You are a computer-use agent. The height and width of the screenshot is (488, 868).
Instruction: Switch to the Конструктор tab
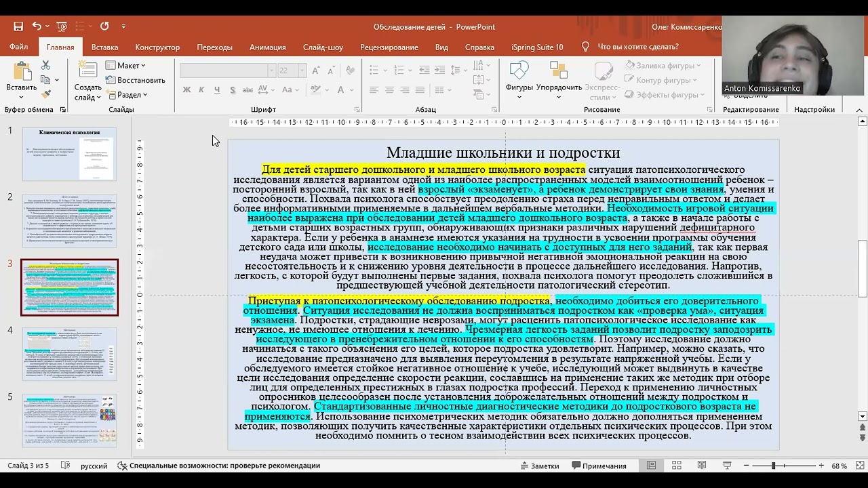[x=157, y=47]
